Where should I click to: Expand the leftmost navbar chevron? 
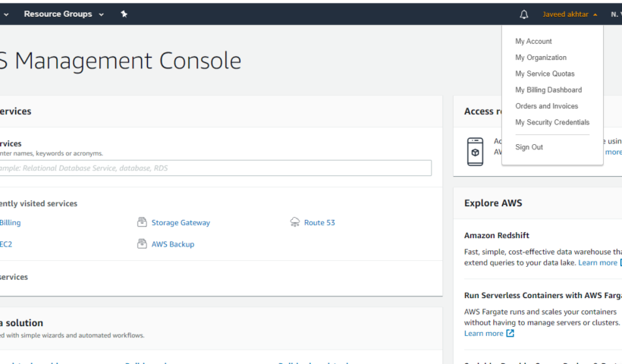pos(6,14)
